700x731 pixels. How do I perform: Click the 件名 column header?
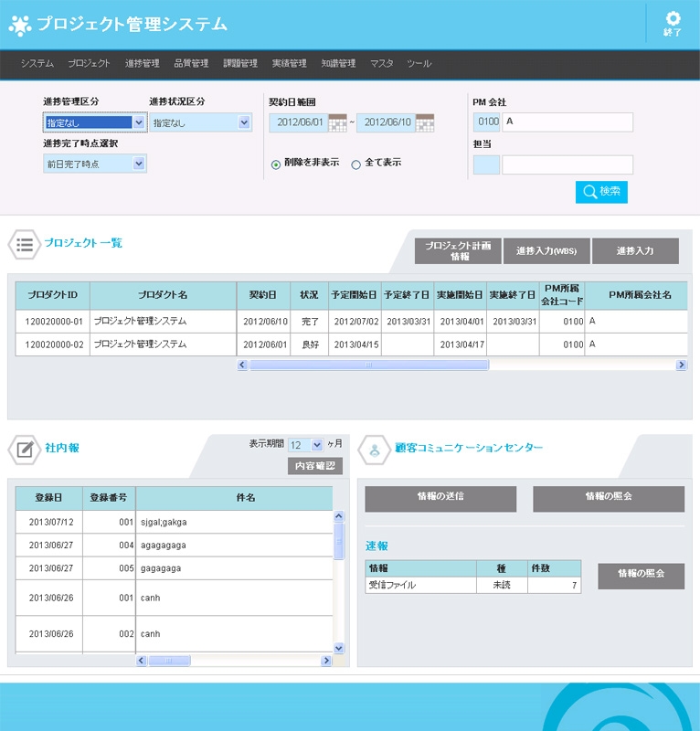coord(234,498)
